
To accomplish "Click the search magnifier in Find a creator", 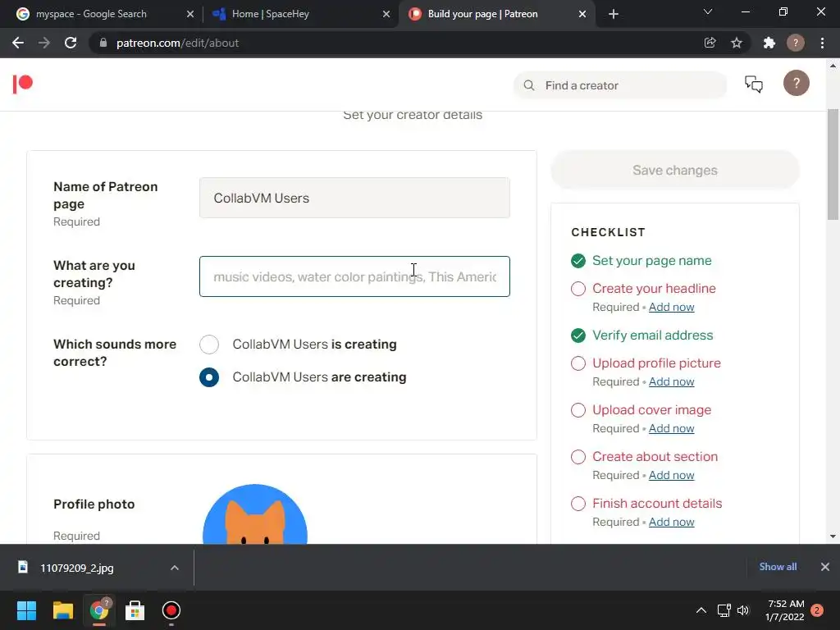I will 529,85.
